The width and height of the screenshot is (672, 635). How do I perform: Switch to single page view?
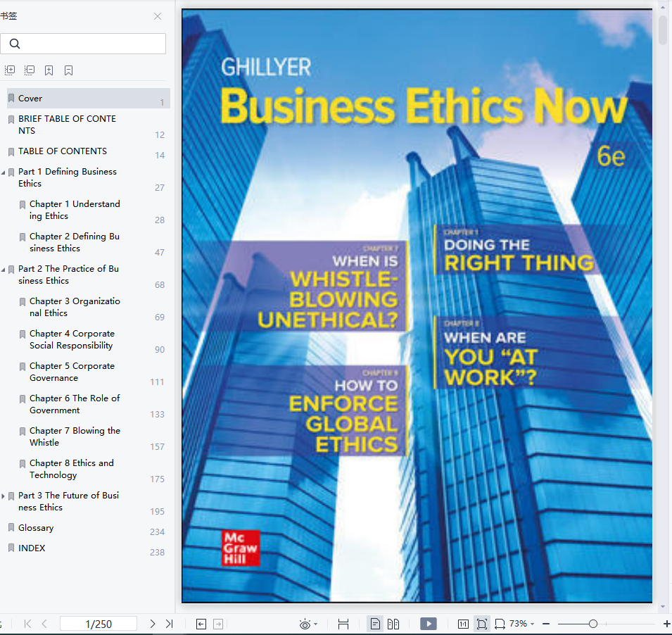pyautogui.click(x=375, y=624)
